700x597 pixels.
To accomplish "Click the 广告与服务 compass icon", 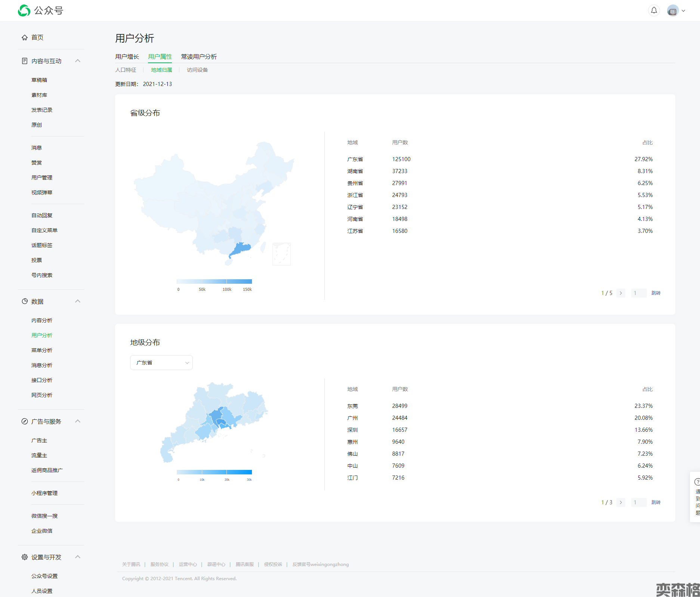I will coord(25,421).
